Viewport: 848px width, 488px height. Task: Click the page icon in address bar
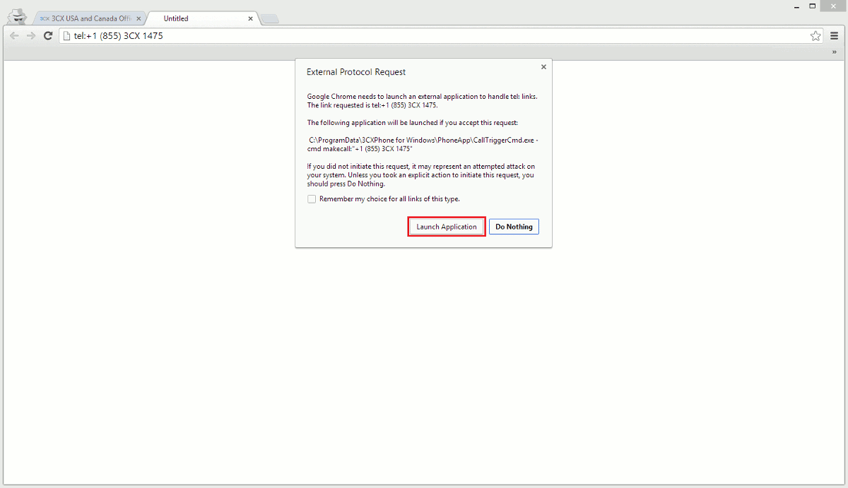pyautogui.click(x=67, y=36)
